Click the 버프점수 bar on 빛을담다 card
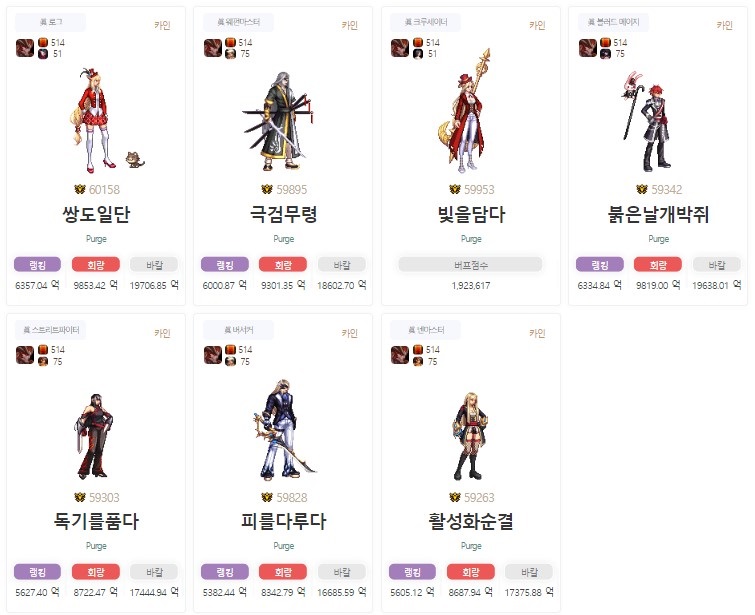Viewport: 755px width, 615px height. coord(470,264)
